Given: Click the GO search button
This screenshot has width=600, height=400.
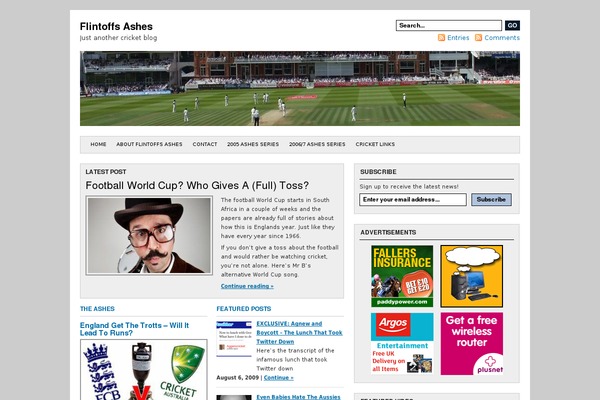Looking at the screenshot, I should (512, 25).
